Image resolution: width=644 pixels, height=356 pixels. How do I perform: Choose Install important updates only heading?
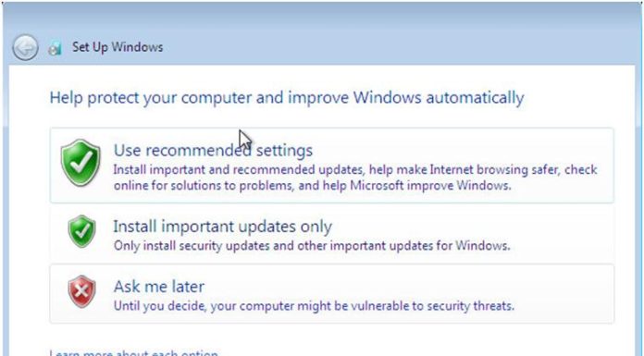coord(223,227)
